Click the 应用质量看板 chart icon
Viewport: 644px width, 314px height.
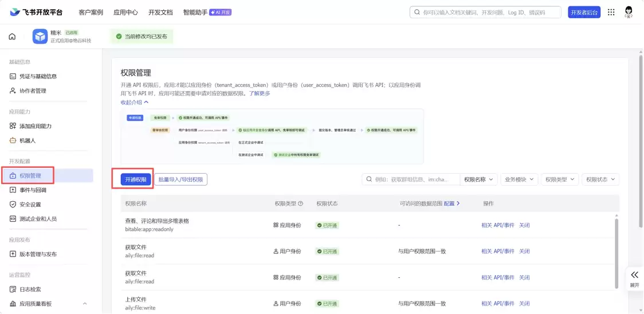pos(13,304)
